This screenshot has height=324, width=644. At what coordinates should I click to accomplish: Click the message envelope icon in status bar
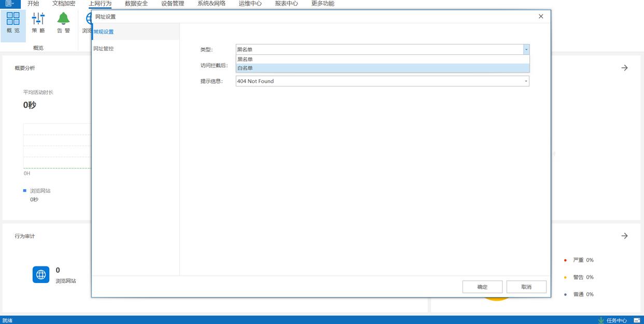tap(637, 320)
